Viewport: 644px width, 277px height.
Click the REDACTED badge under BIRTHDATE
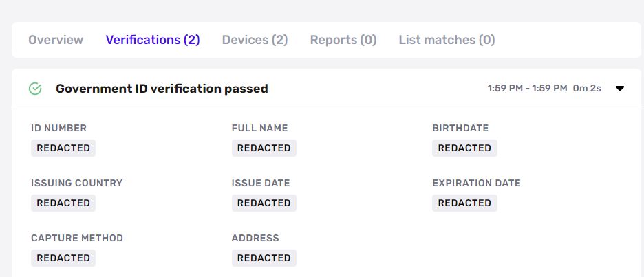[x=464, y=148]
